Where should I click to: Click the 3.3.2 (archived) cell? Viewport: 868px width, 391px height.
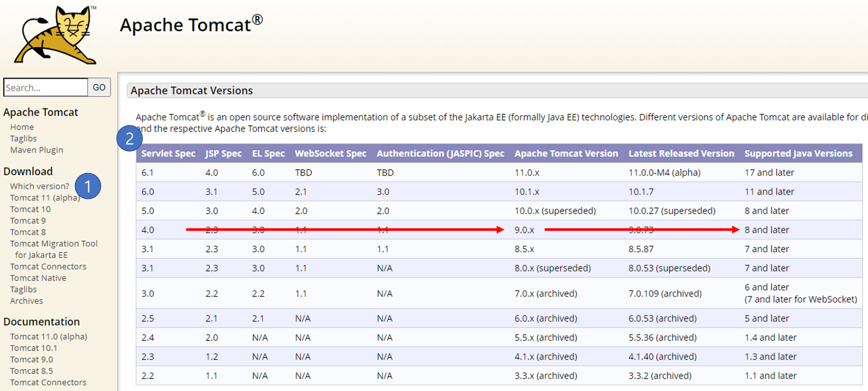pos(660,375)
